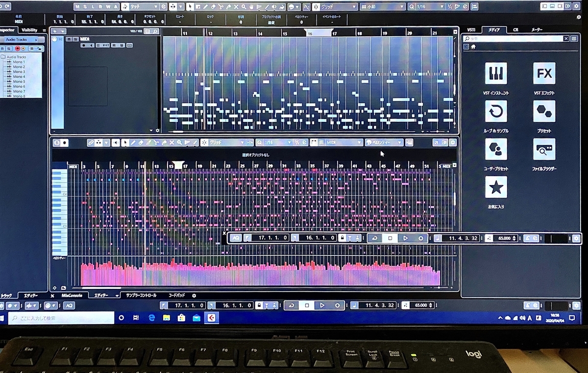Toggle Cycle in floating transport panel
The width and height of the screenshot is (588, 373).
[x=375, y=238]
